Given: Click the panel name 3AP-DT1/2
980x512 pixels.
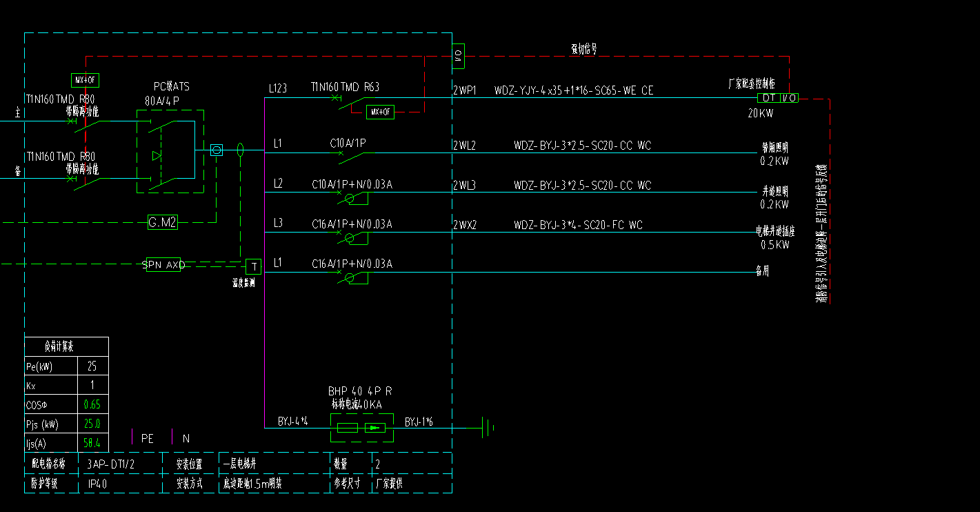Looking at the screenshot, I should (x=111, y=464).
